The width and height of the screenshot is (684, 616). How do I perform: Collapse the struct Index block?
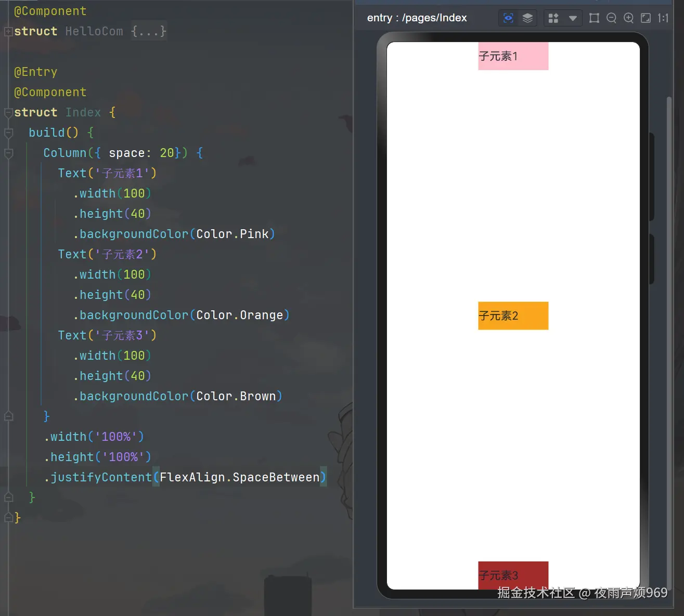[8, 112]
